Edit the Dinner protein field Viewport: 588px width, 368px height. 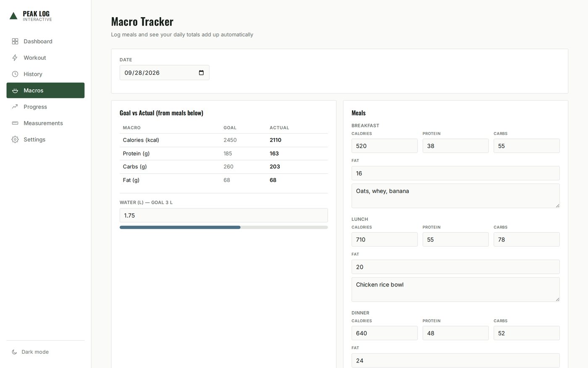click(x=455, y=333)
